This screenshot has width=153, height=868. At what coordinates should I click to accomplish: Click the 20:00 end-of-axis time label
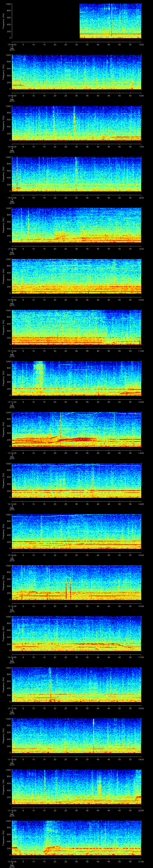click(141, 810)
